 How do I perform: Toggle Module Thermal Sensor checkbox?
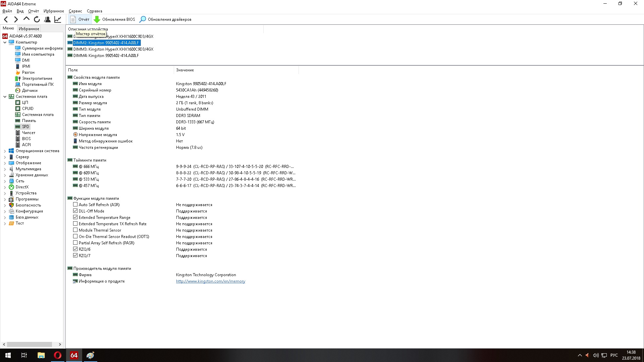75,230
